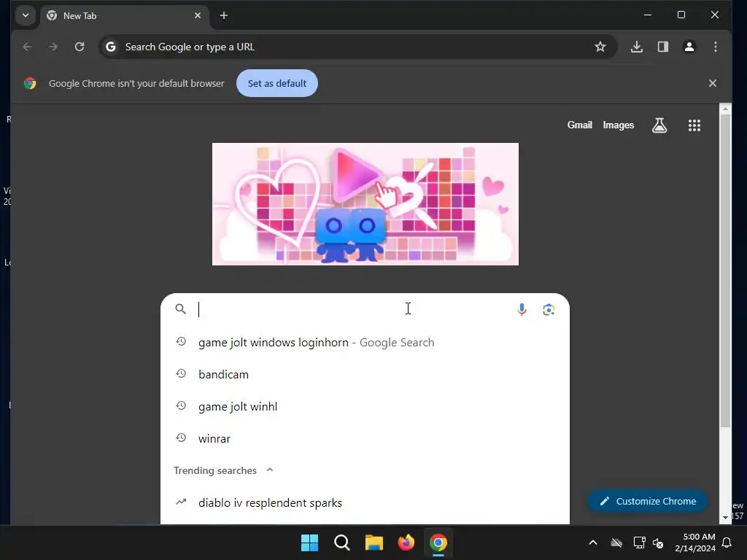
Task: Open Search Labs flask icon
Action: 659,125
